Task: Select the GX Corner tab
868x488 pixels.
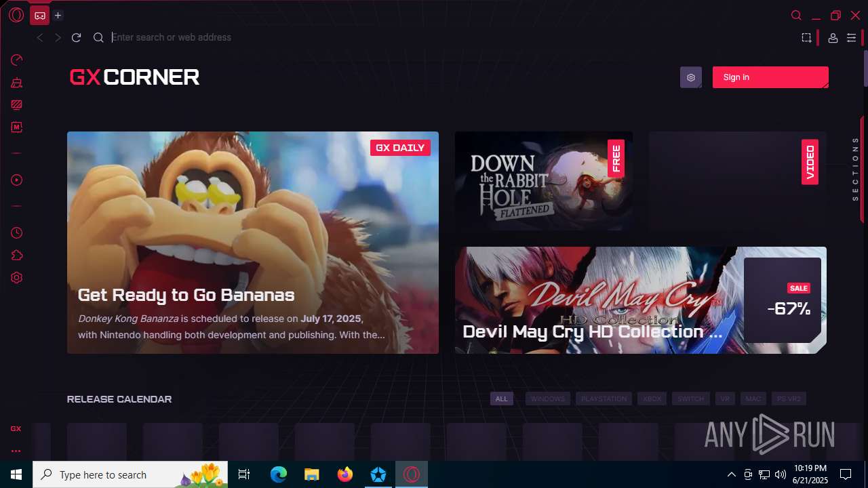Action: click(40, 15)
